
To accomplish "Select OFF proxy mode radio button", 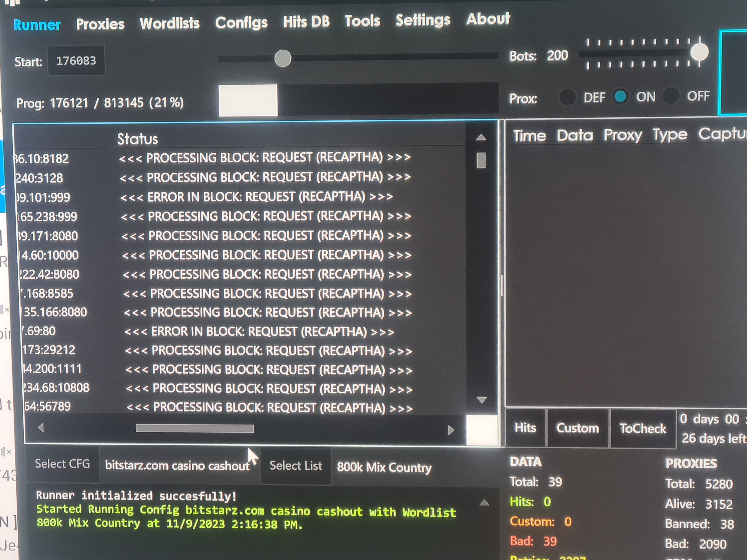I will pos(671,96).
